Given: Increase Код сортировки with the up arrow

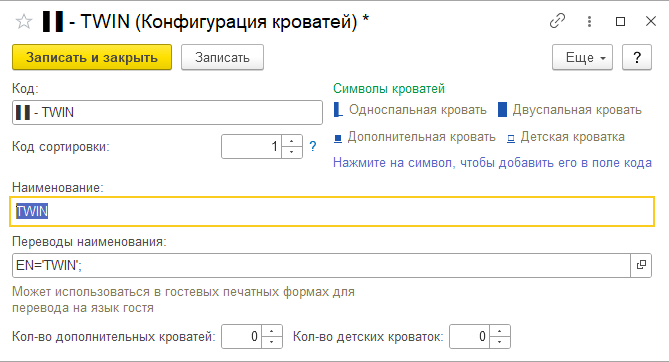Looking at the screenshot, I should (292, 141).
